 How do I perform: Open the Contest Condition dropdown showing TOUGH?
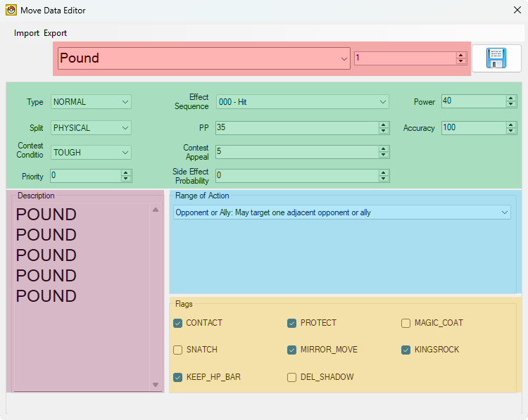pos(91,153)
